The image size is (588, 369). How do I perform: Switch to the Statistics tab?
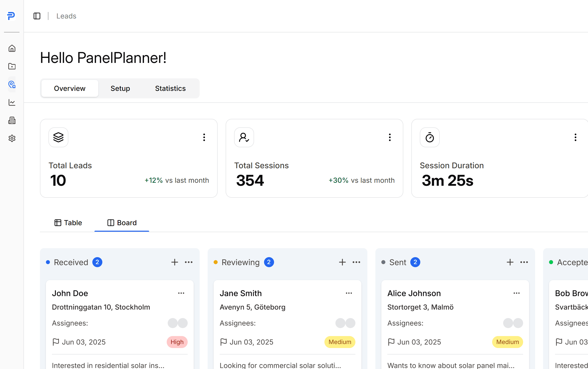170,88
